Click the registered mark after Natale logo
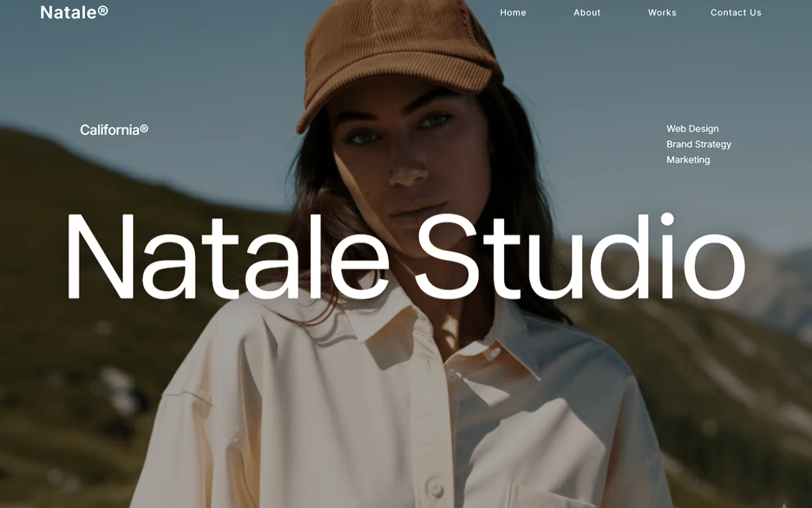812x508 pixels. pyautogui.click(x=103, y=10)
